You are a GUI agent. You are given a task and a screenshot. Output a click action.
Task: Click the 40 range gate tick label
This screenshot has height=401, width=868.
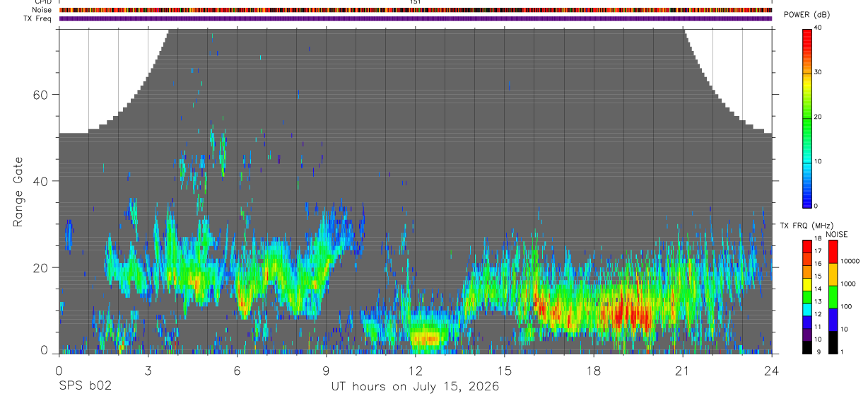[44, 181]
